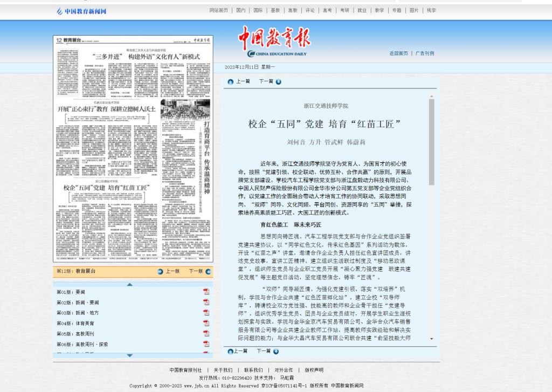Select the 开展“正心束行”教育 headline in the thumbnail

pyautogui.click(x=107, y=109)
